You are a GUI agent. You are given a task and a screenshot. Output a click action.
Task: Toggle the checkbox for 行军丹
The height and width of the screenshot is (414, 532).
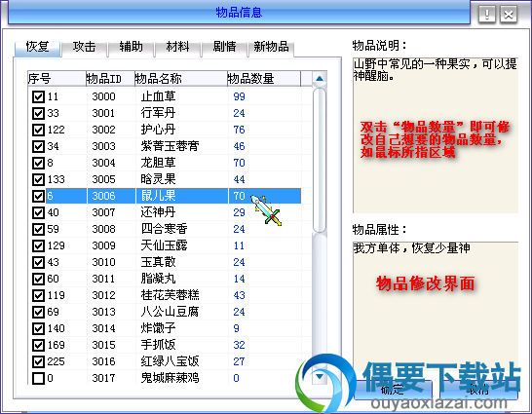point(38,113)
